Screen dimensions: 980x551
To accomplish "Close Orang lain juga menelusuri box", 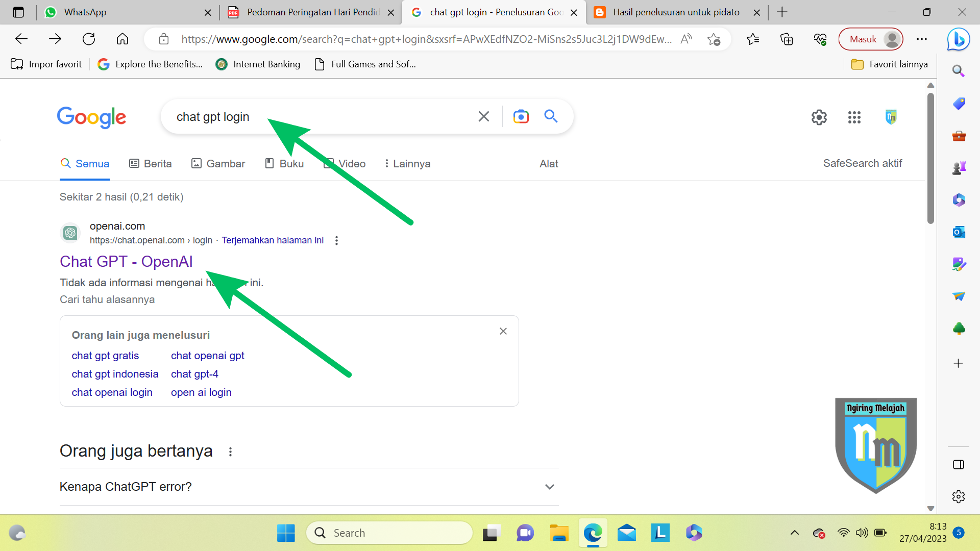I will [503, 331].
